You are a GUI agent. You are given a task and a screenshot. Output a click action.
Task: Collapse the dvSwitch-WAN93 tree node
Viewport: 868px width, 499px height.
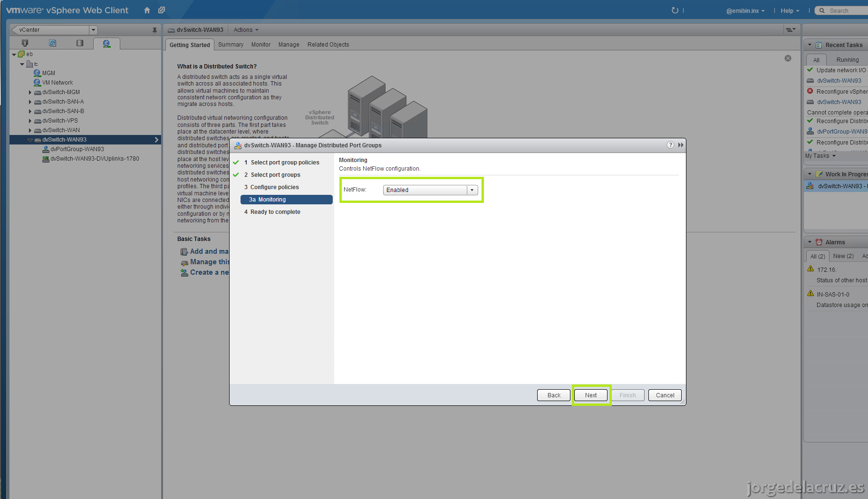tap(30, 140)
